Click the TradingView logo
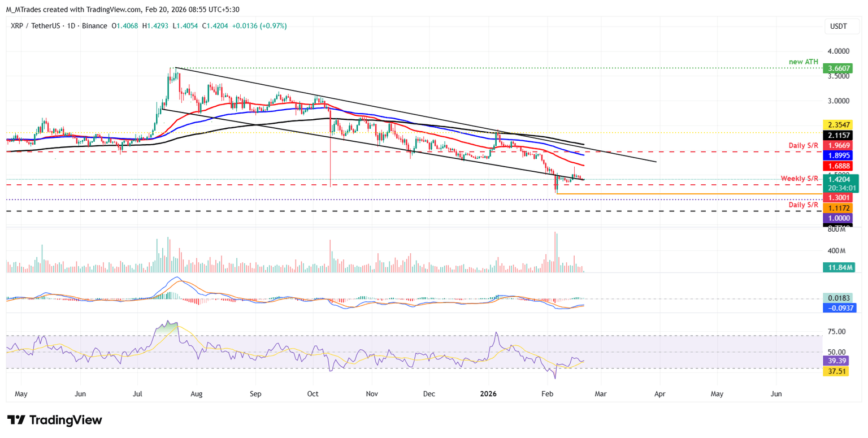Image resolution: width=868 pixels, height=438 pixels. click(x=55, y=420)
